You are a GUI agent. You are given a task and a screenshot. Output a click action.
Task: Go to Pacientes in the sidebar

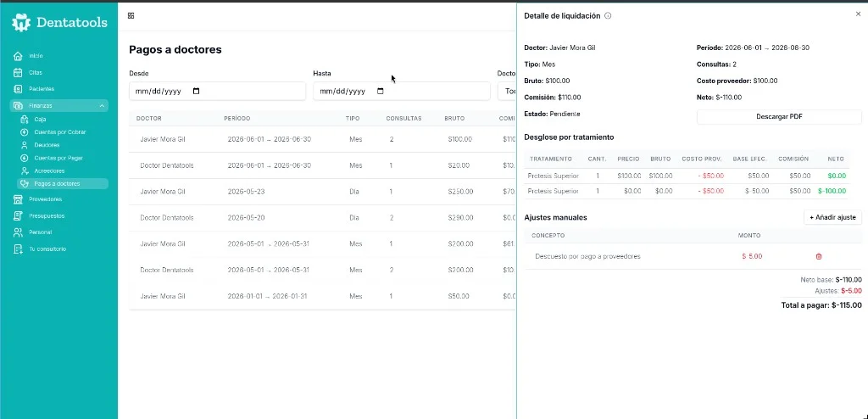click(x=42, y=89)
